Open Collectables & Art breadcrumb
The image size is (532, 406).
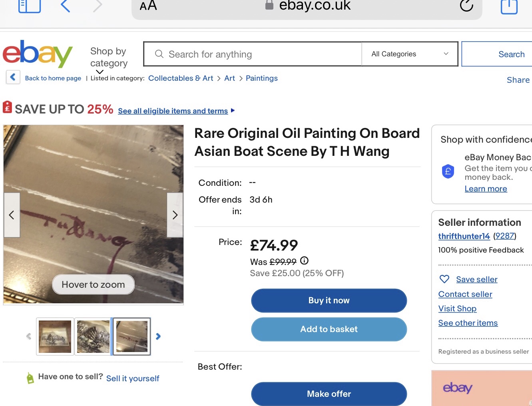[x=181, y=78]
